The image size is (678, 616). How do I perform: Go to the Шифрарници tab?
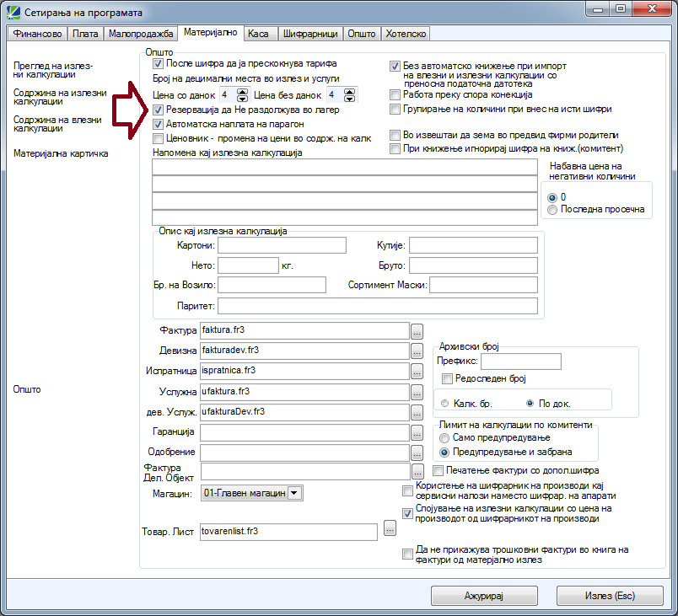pos(310,34)
